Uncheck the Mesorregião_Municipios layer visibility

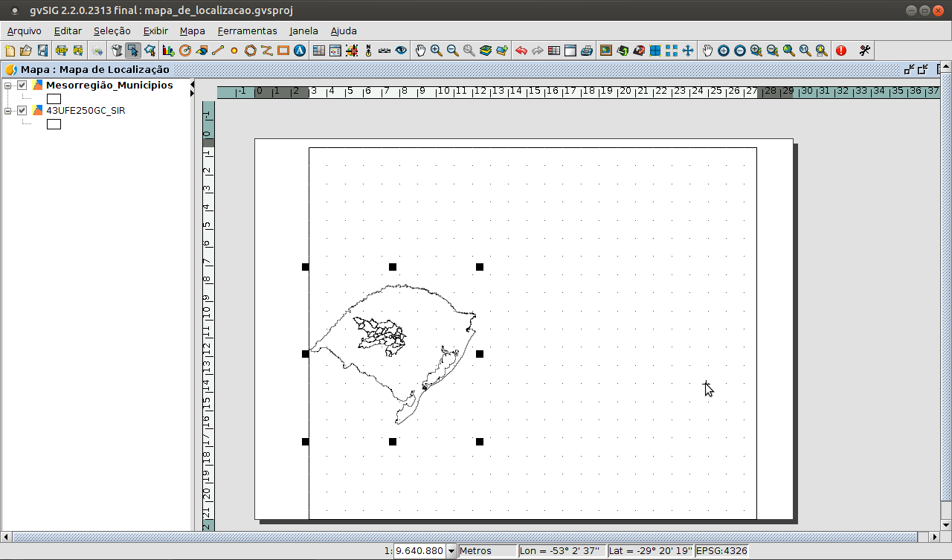22,86
